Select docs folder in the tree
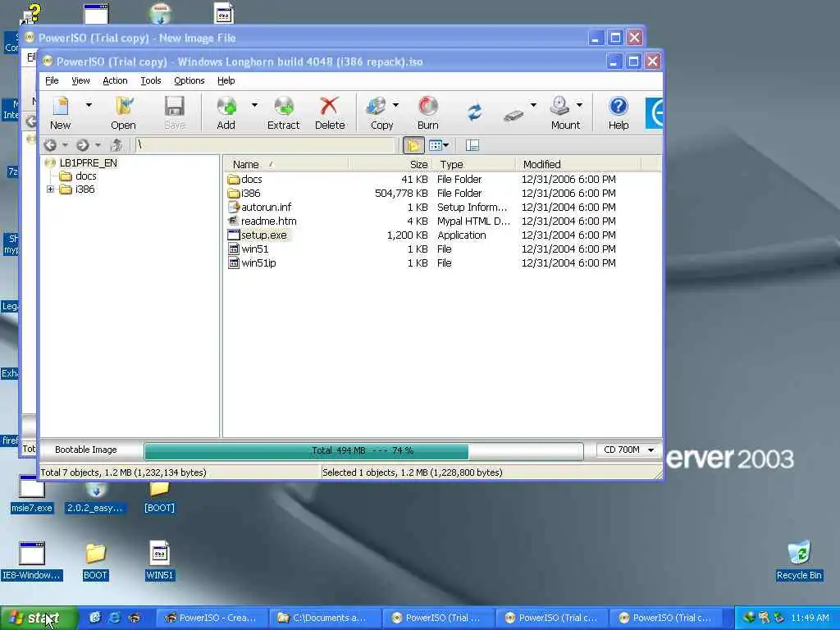 point(85,176)
